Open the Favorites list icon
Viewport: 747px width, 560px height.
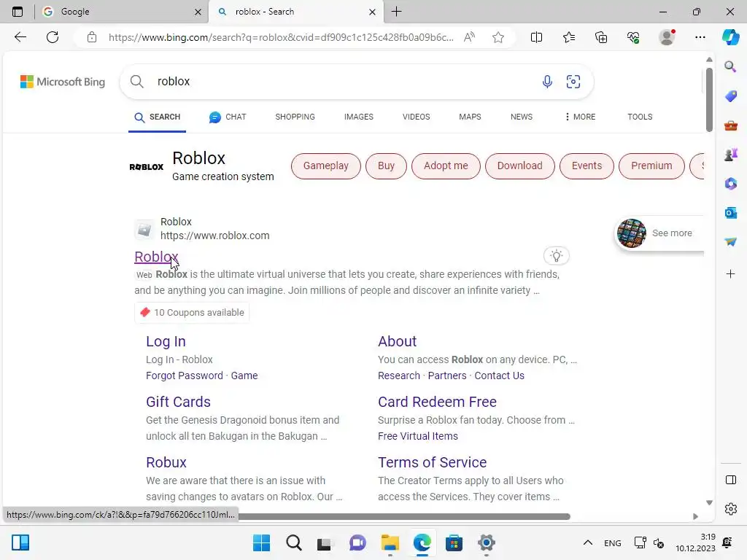click(569, 37)
